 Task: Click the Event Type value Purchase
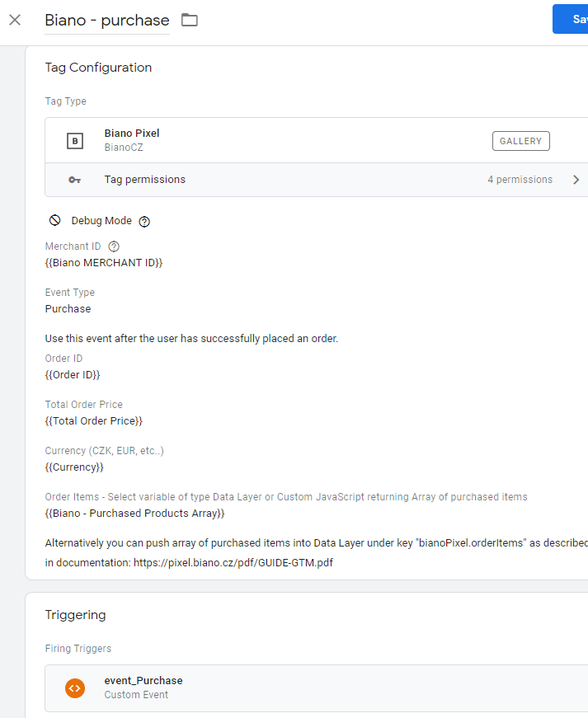(68, 309)
